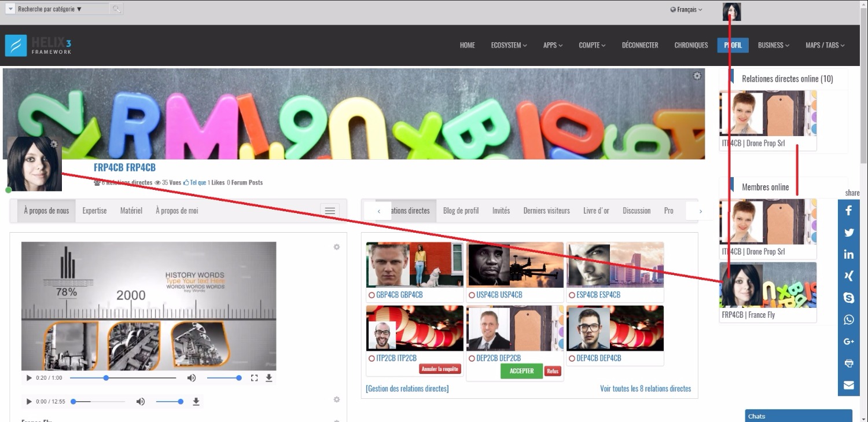Switch to the Expertise tab
The width and height of the screenshot is (868, 422).
point(94,211)
